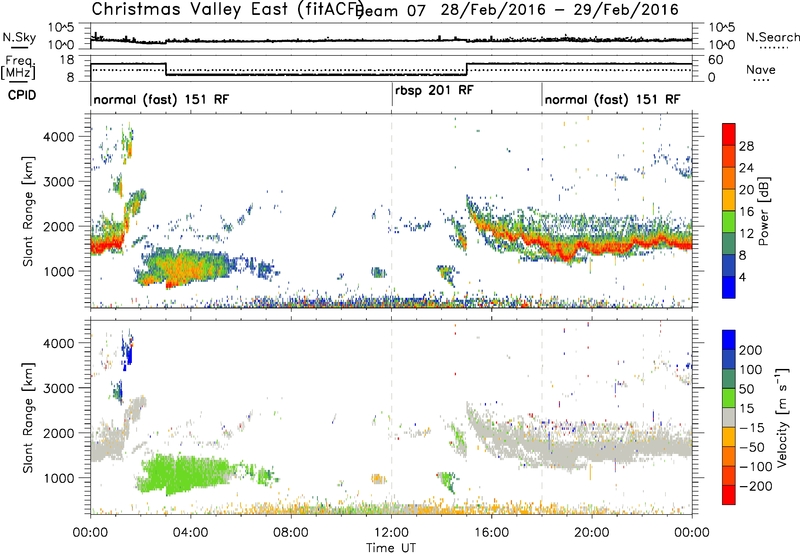Click the "4000" tick of the power panel

point(58,137)
